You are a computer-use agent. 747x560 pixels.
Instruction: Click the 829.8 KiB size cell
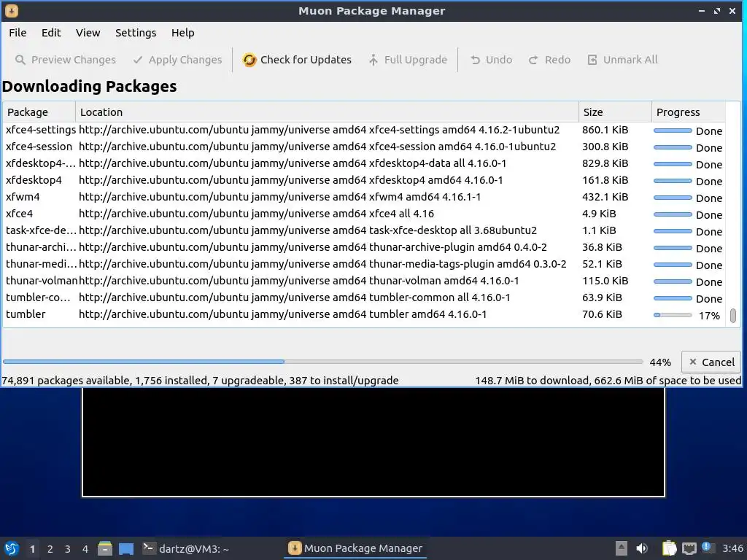(x=605, y=163)
